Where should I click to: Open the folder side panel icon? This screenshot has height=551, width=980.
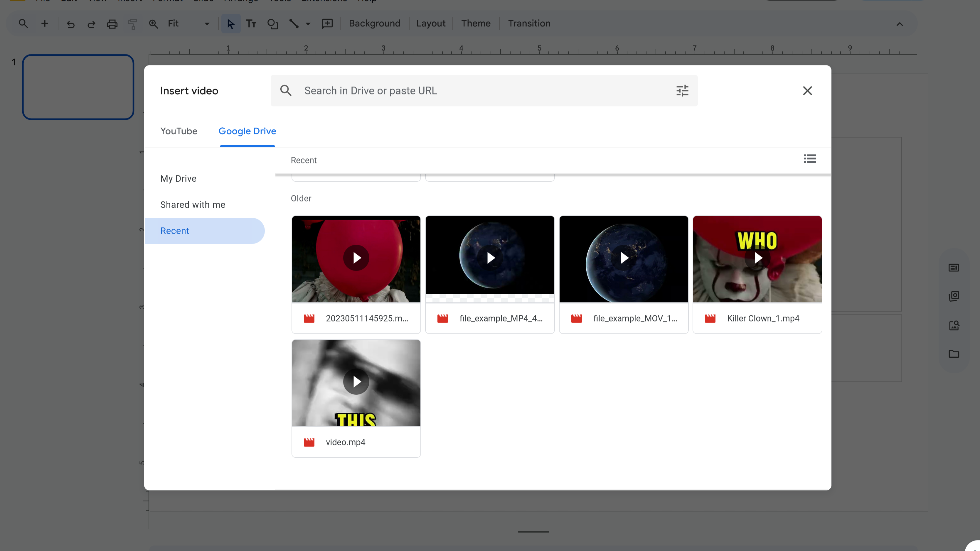coord(954,354)
